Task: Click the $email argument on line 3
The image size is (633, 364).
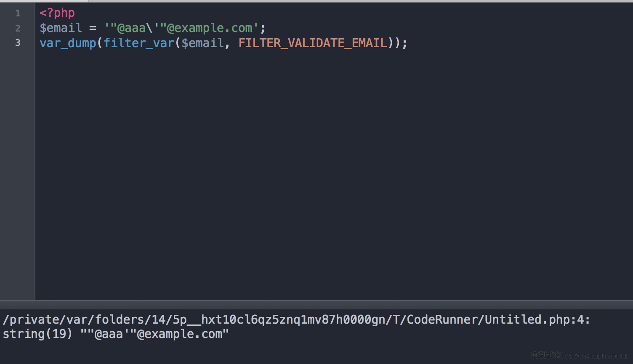Action: 202,43
